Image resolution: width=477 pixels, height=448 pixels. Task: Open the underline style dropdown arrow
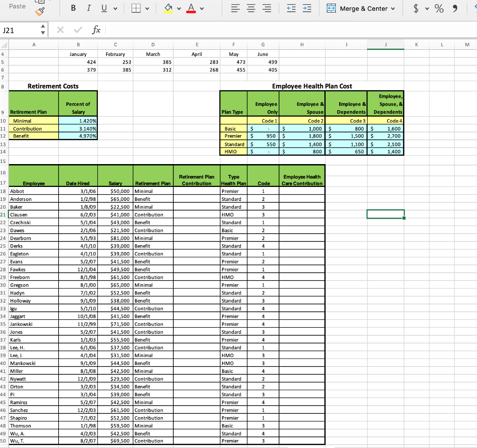116,8
